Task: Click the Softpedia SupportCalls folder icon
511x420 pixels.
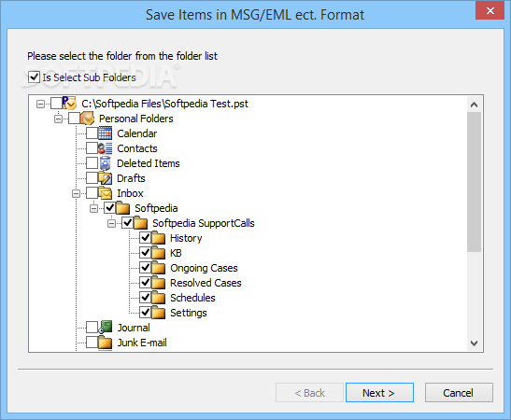Action: [x=140, y=223]
